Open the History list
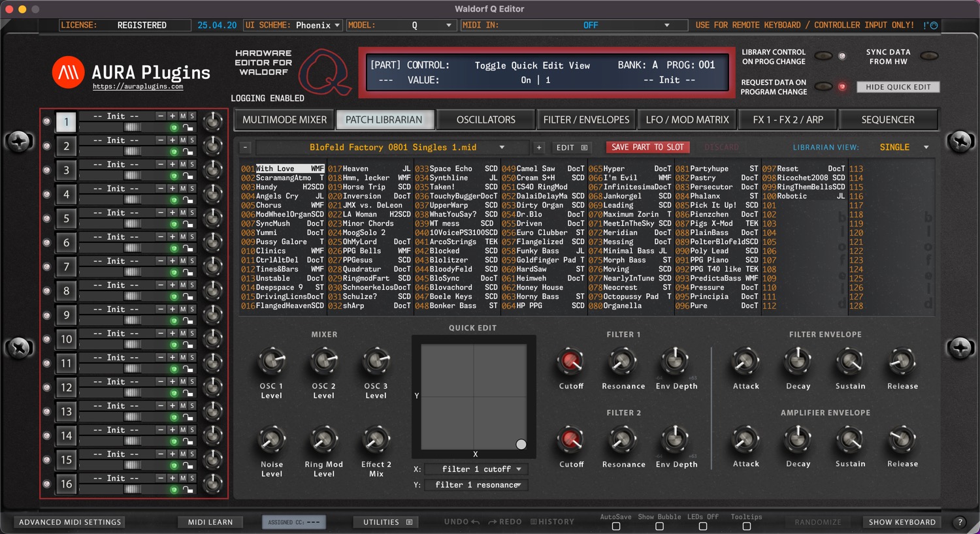Image resolution: width=980 pixels, height=534 pixels. tap(552, 522)
